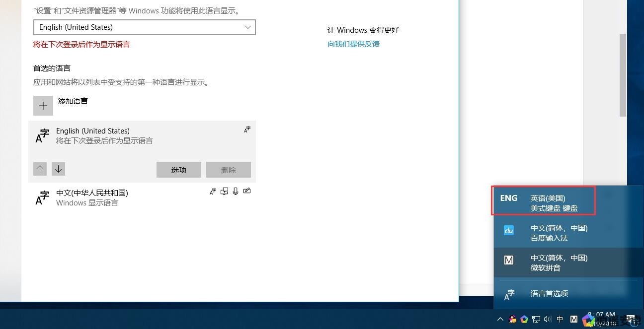Open the volume speaker tray icon
The height and width of the screenshot is (329, 644).
[x=548, y=319]
